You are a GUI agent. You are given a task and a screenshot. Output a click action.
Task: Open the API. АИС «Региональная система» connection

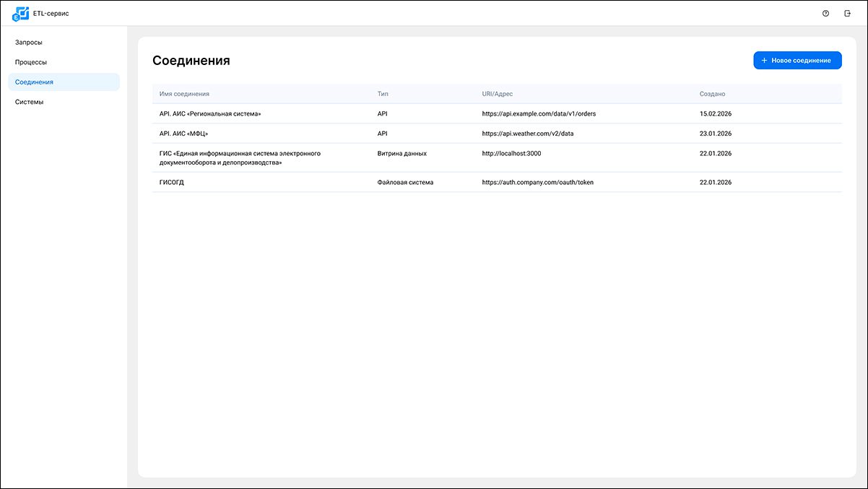209,114
